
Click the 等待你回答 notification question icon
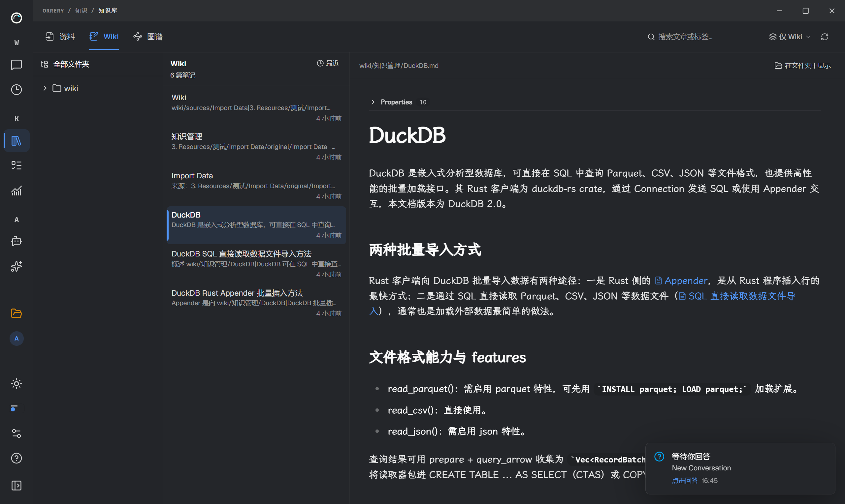click(659, 457)
